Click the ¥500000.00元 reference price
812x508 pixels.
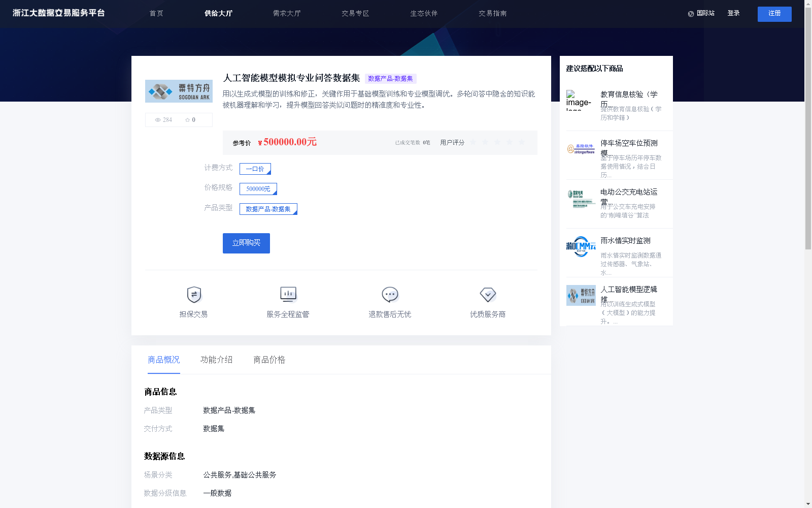coord(287,142)
